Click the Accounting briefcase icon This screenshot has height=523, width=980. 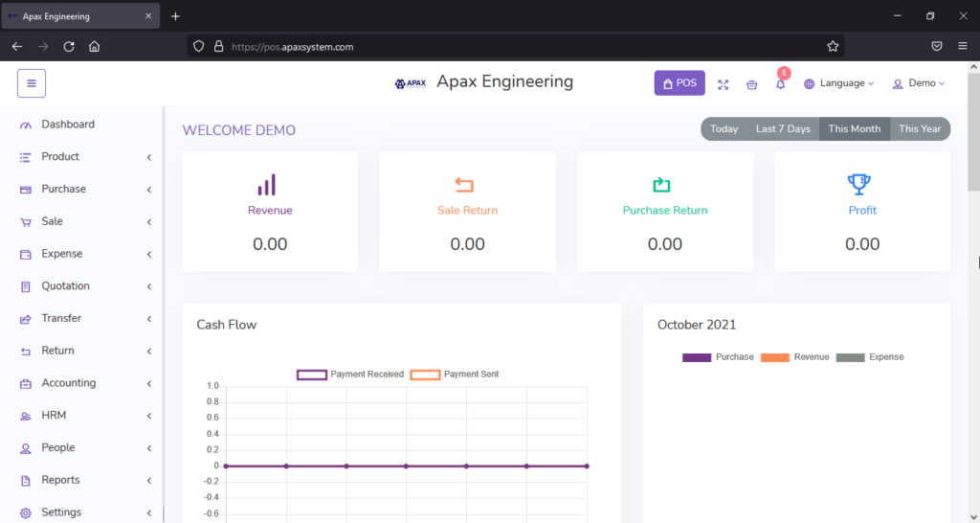click(26, 383)
